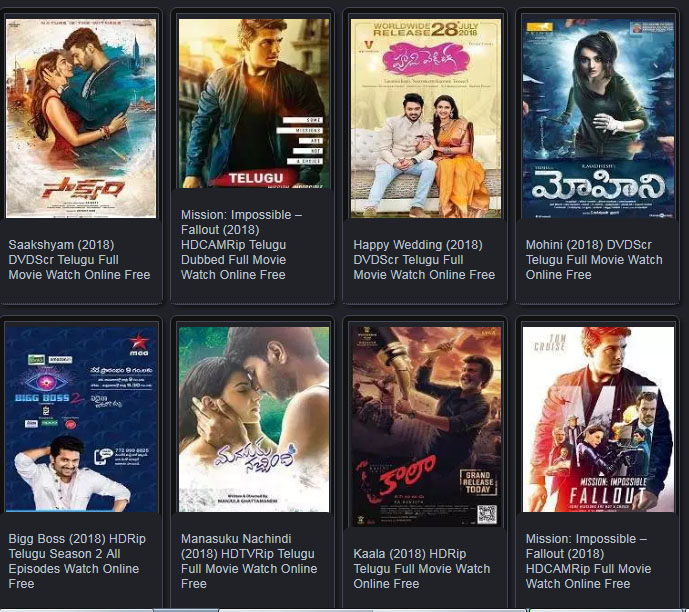Viewport: 689px width, 612px height.
Task: Open Mission Impossible Fallout Telugu Dubbed link
Action: pyautogui.click(x=241, y=245)
